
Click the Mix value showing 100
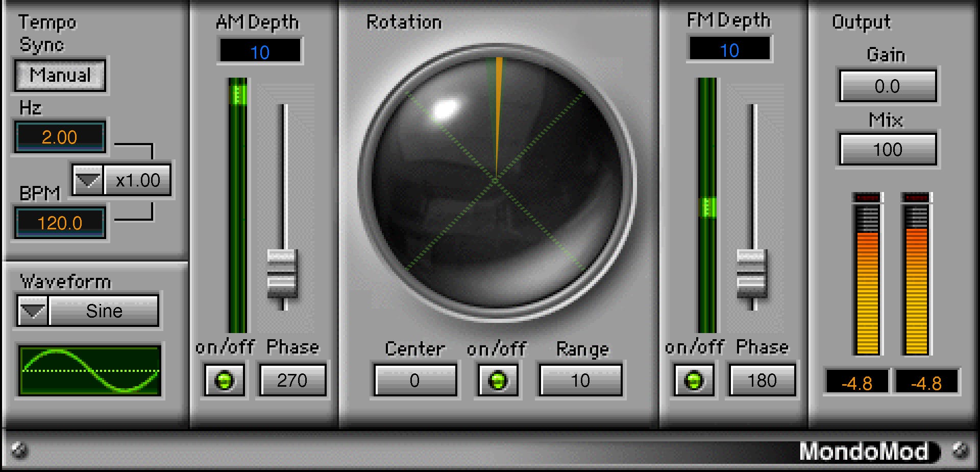pos(887,149)
